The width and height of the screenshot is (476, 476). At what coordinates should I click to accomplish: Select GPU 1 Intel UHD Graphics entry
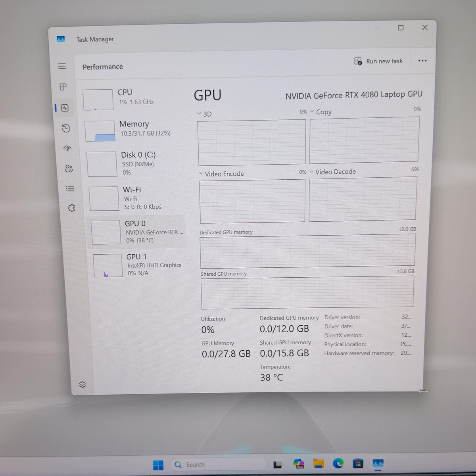[139, 265]
